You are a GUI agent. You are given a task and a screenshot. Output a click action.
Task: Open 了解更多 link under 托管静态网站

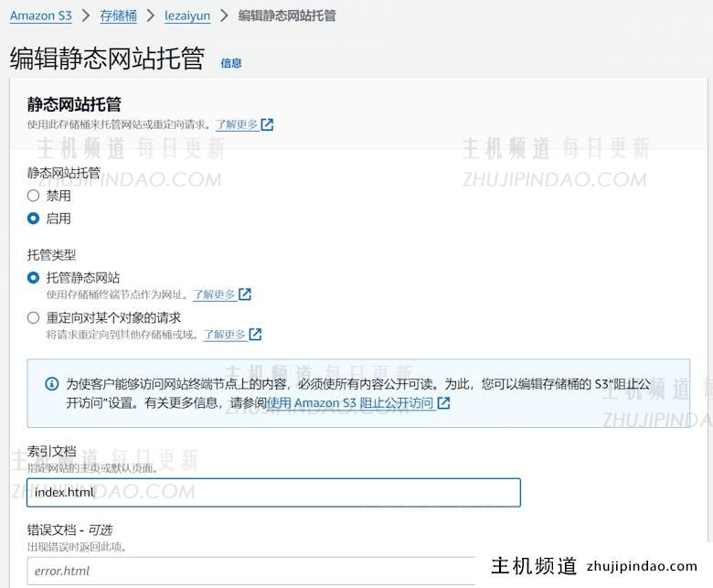pyautogui.click(x=214, y=294)
